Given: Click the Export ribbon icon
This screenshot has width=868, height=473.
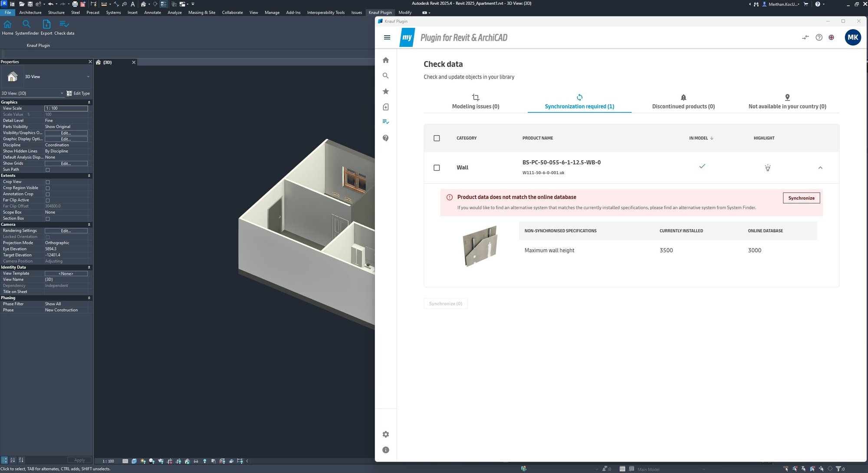Looking at the screenshot, I should click(x=46, y=27).
